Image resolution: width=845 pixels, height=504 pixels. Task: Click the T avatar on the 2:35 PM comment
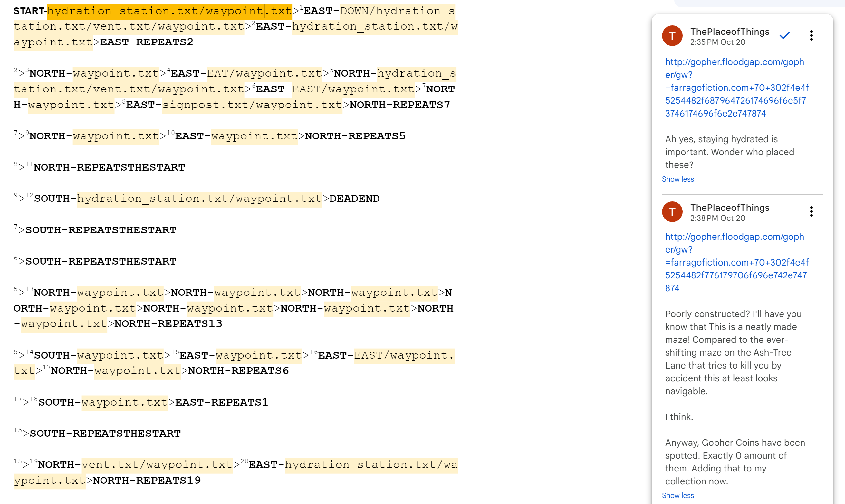click(672, 36)
